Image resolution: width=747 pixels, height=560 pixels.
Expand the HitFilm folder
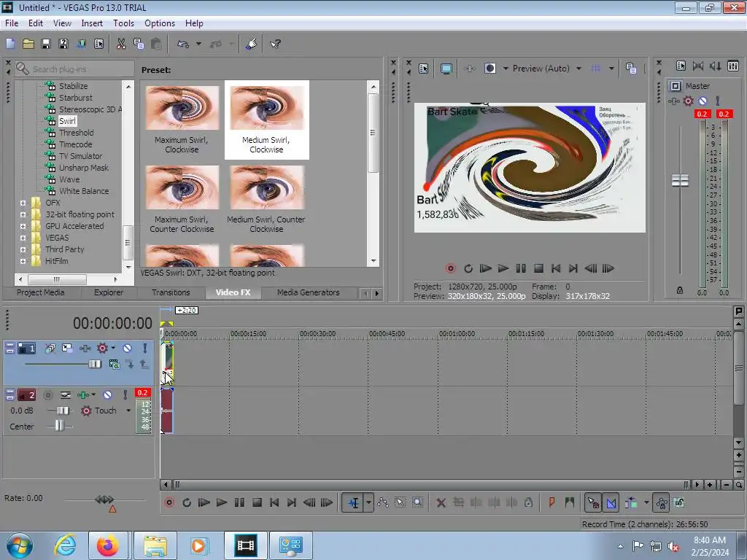click(23, 261)
